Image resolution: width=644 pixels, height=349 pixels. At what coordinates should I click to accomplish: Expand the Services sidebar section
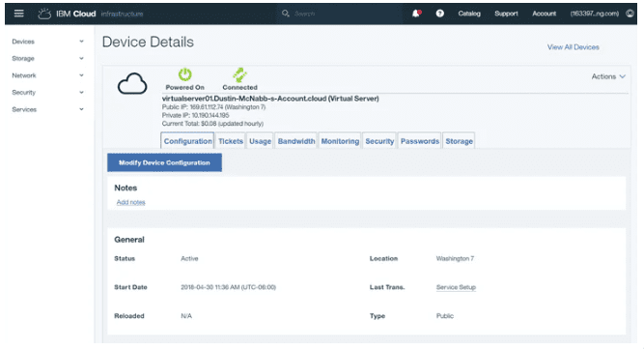(x=47, y=109)
